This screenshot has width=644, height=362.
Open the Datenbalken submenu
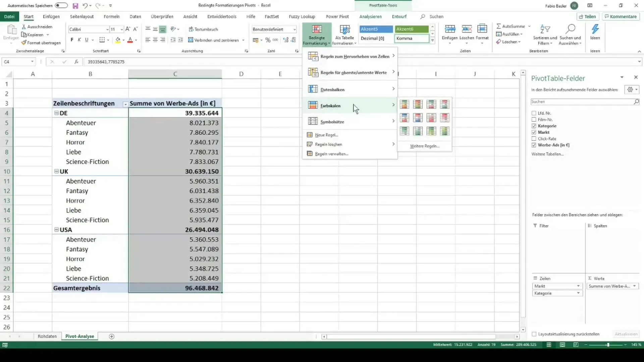[x=350, y=89]
